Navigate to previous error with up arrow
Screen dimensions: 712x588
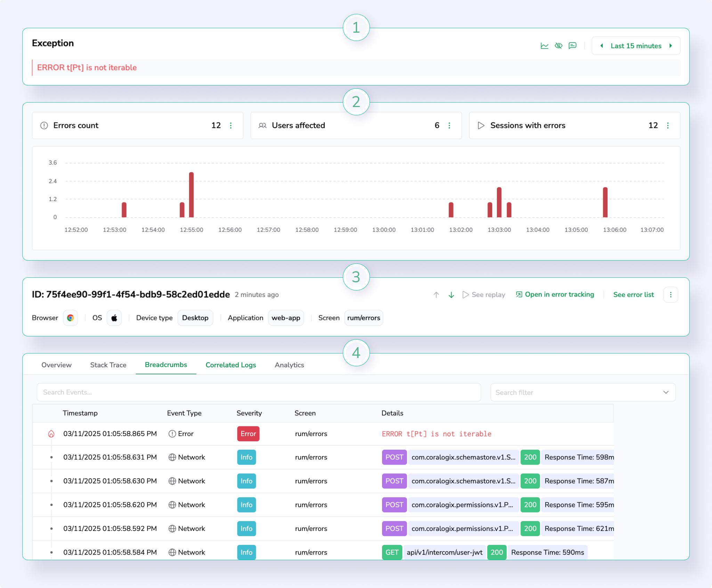[x=436, y=295]
